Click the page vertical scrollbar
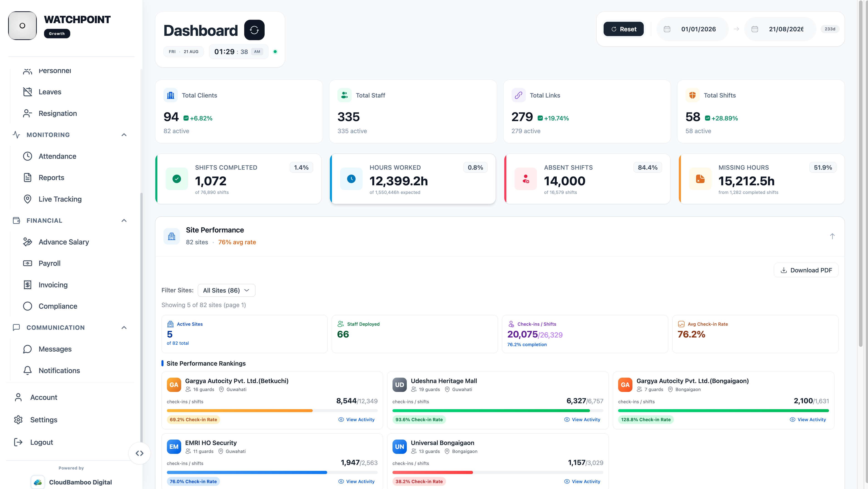The width and height of the screenshot is (868, 489). 861,174
